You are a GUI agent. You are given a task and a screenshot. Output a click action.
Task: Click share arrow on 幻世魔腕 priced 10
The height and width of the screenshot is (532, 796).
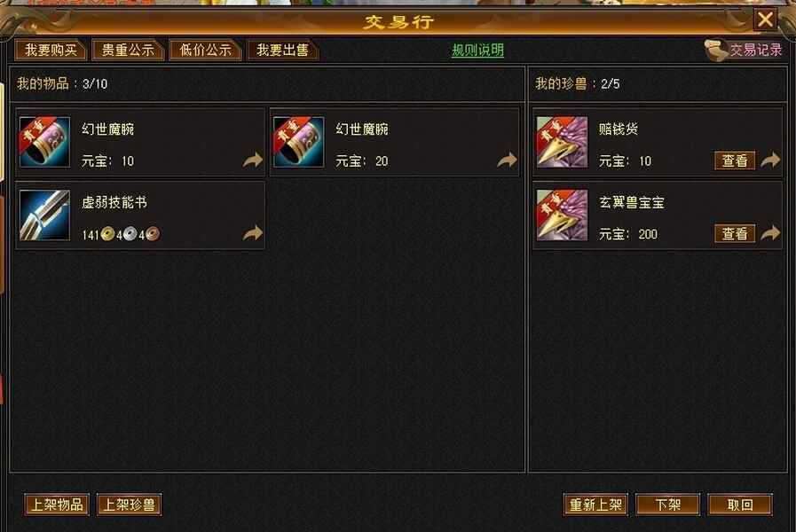[x=252, y=160]
